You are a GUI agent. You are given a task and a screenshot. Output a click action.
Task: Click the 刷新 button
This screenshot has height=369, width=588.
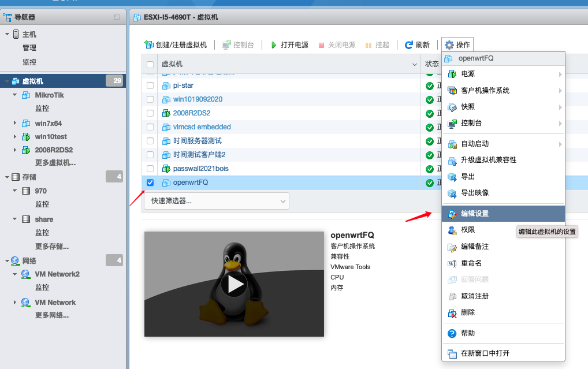(x=417, y=45)
